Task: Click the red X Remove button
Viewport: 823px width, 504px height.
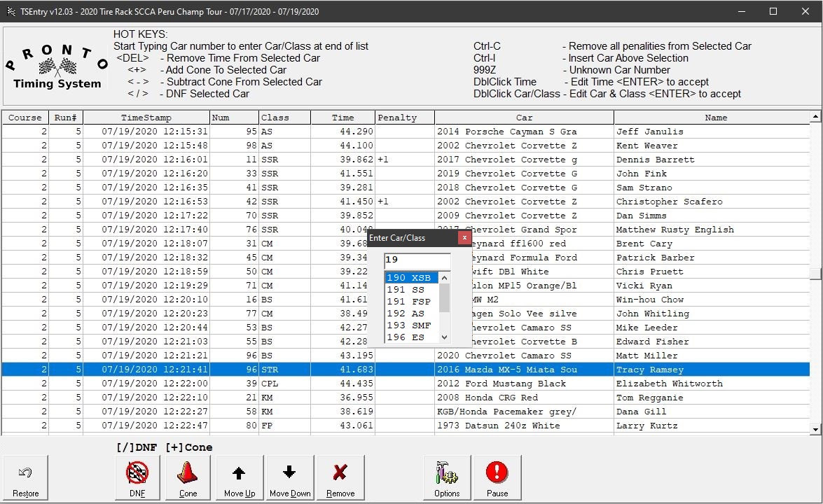Action: coord(340,477)
